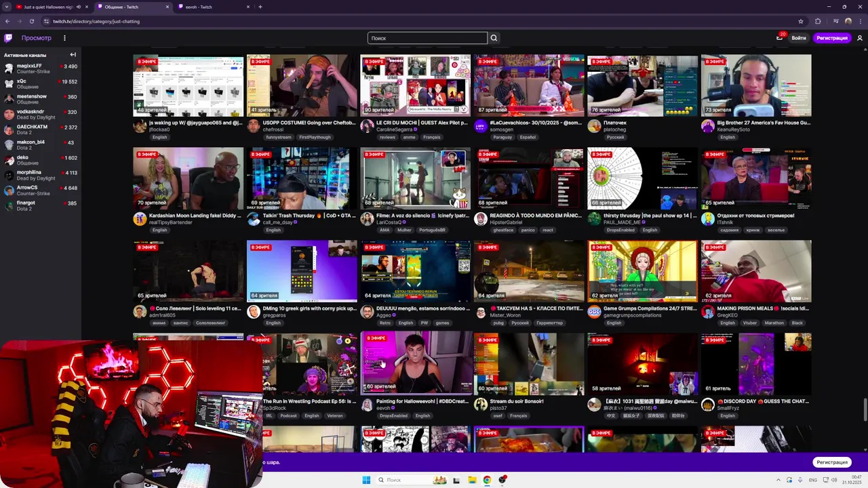Viewport: 868px width, 488px height.
Task: Open the three-dot more menu beside Просмотр
Action: coord(64,38)
